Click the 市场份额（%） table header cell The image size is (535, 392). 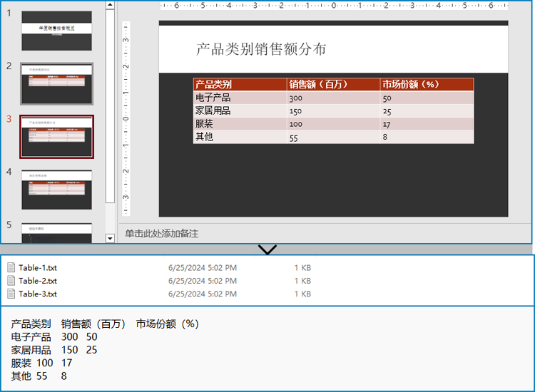point(427,85)
